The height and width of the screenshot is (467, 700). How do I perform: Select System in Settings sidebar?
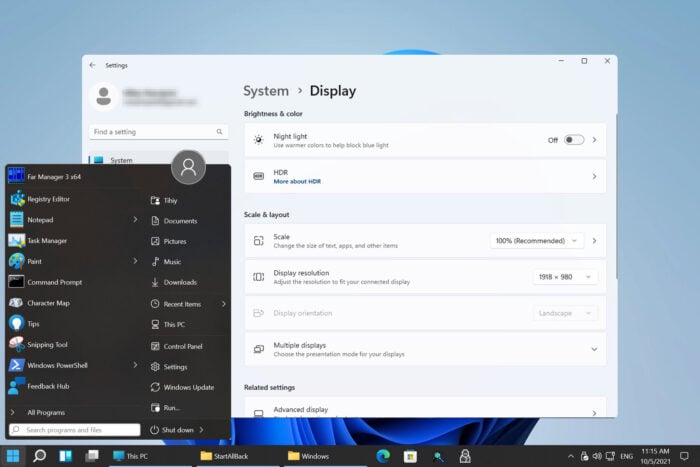158,160
